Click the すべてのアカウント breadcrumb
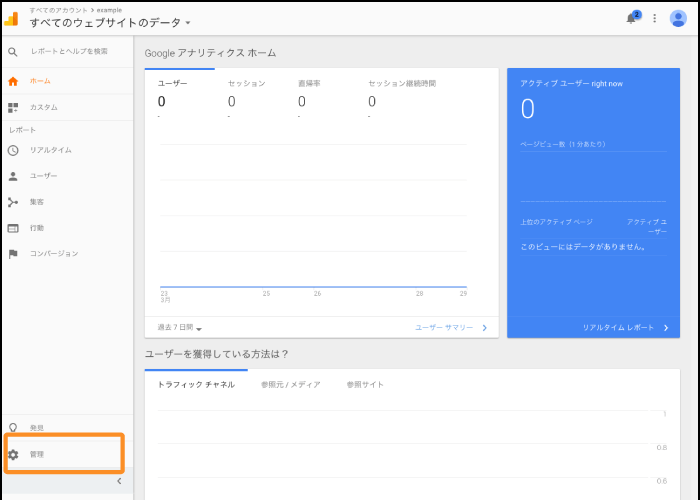The image size is (700, 500). coord(58,10)
